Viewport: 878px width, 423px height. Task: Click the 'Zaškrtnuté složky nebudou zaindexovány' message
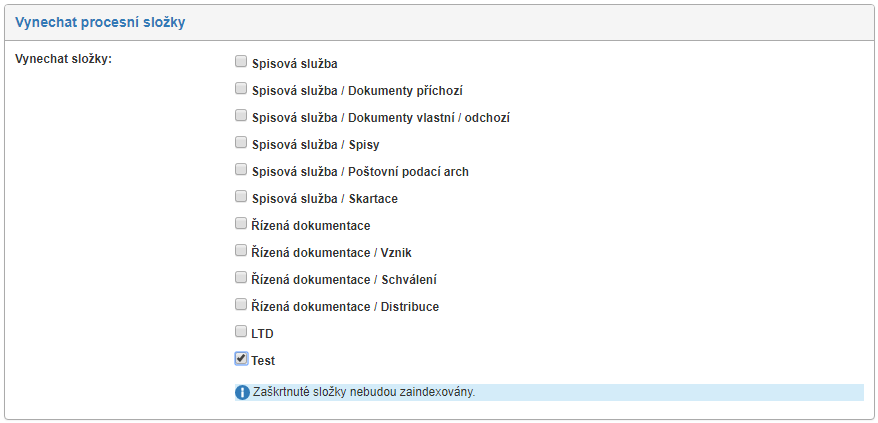tap(363, 392)
